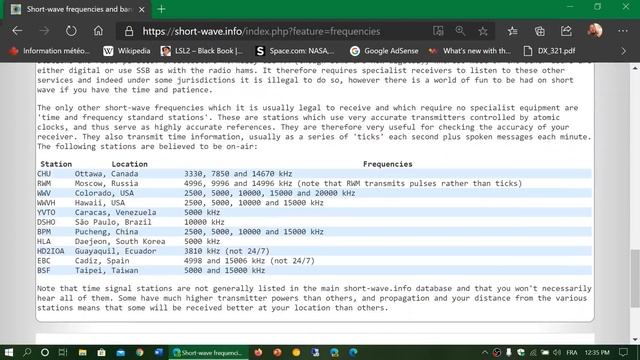640x360 pixels.
Task: View site security lock info
Action: 129,31
